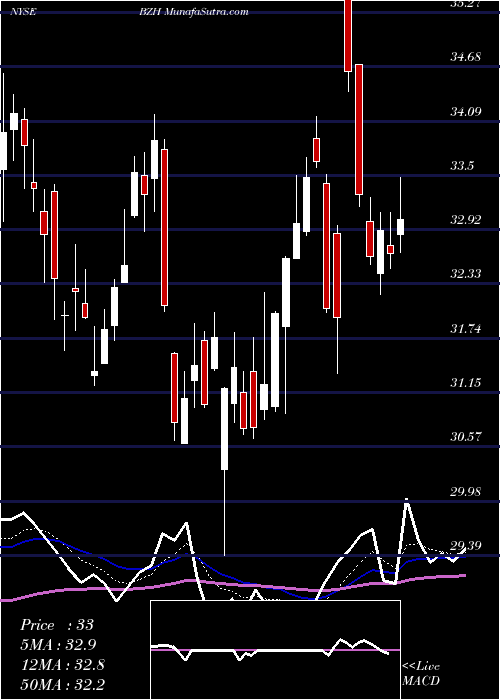Screen dimensions: 500x700
Task: Click the 29.39 price axis label
Action: pos(466,546)
